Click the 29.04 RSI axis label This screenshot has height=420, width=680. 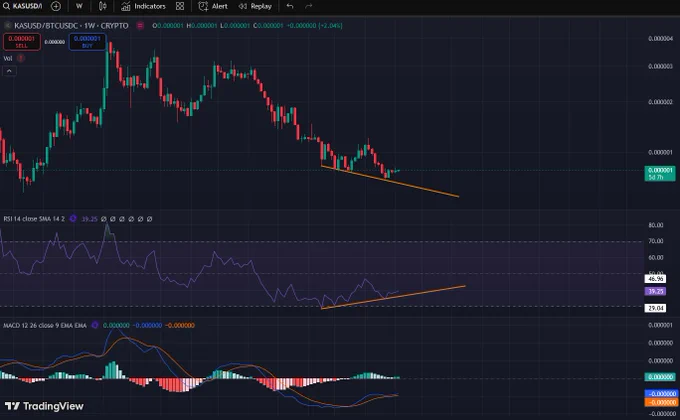click(655, 308)
